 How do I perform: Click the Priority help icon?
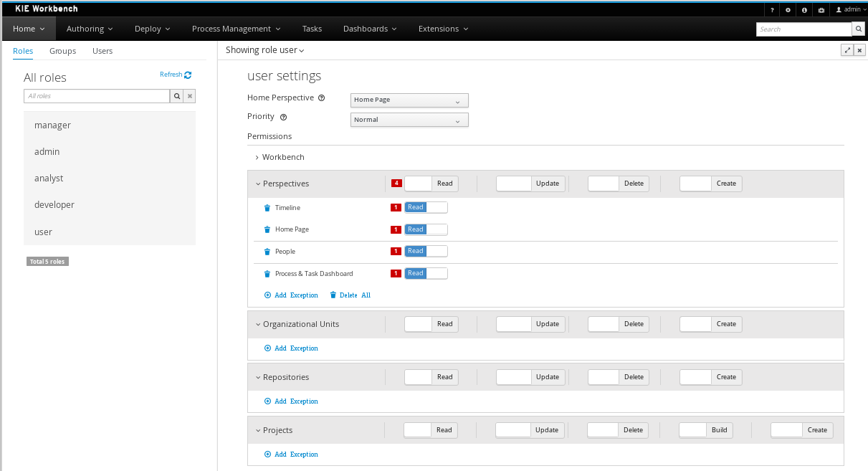[x=283, y=117]
